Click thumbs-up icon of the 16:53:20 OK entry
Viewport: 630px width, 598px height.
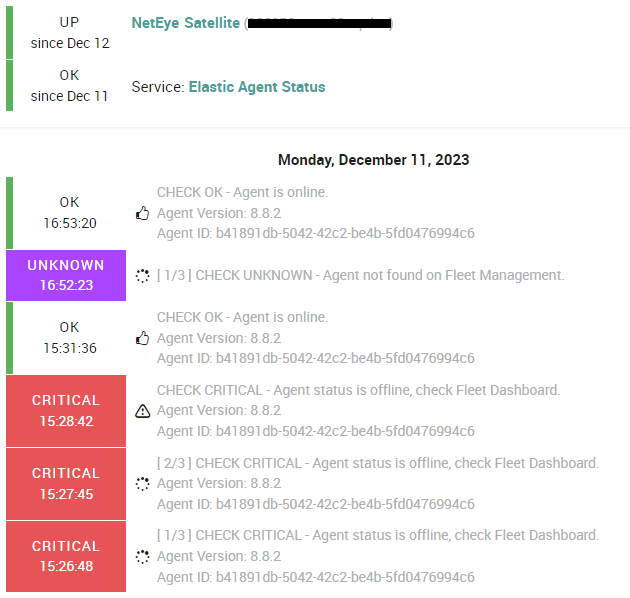[x=142, y=213]
